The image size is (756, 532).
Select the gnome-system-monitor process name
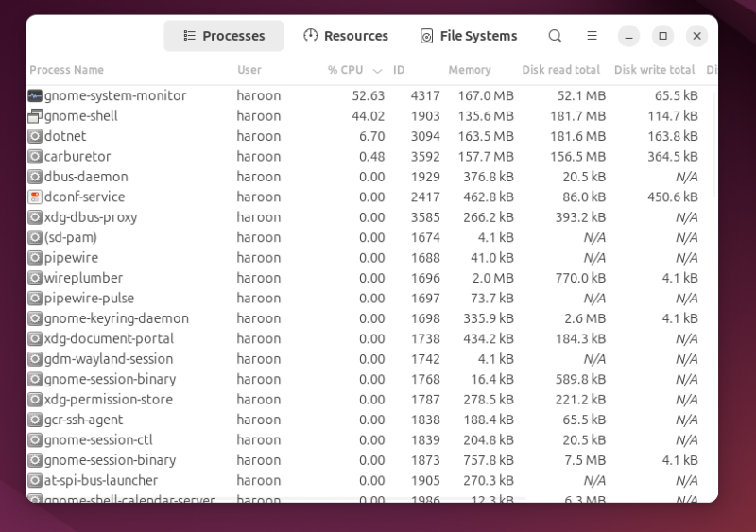tap(115, 95)
